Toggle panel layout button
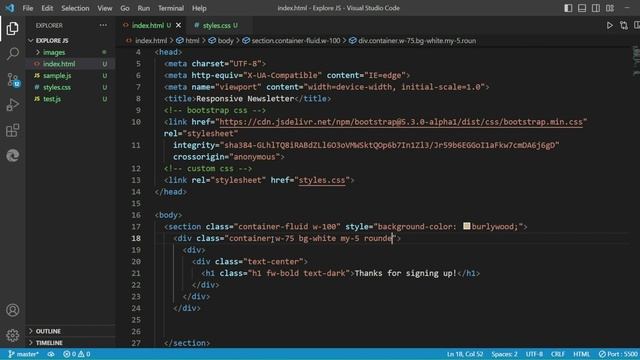Screen dimensions: 640x360 (x=582, y=8)
